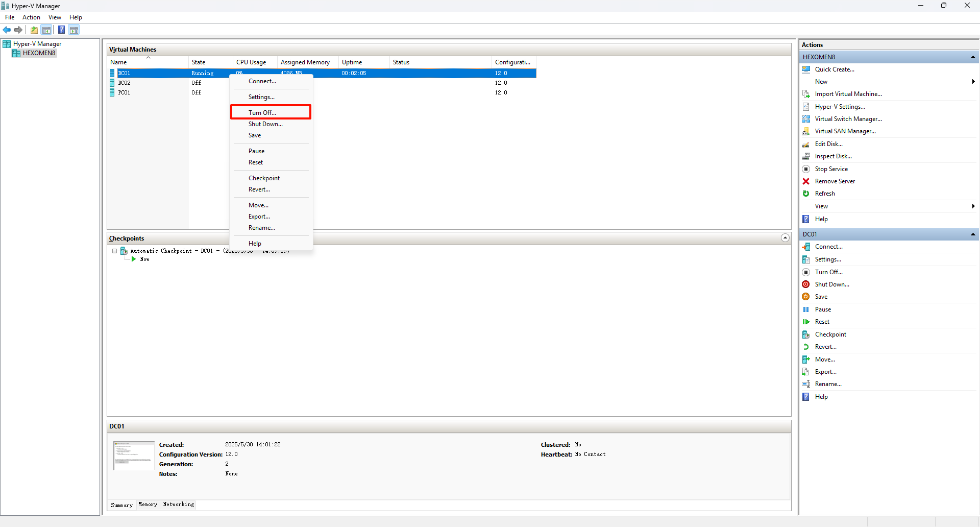The height and width of the screenshot is (527, 980).
Task: Choose Shut Down in context menu
Action: 271,124
